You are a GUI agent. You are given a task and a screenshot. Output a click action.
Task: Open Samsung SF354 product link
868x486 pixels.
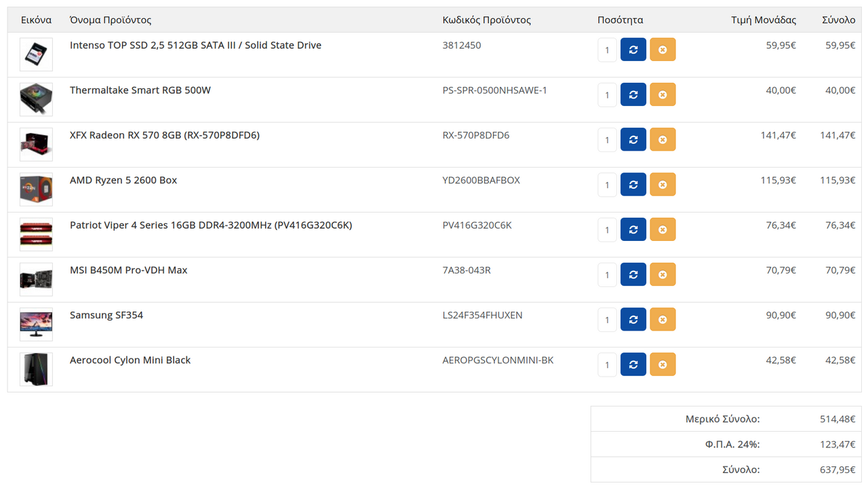click(106, 315)
